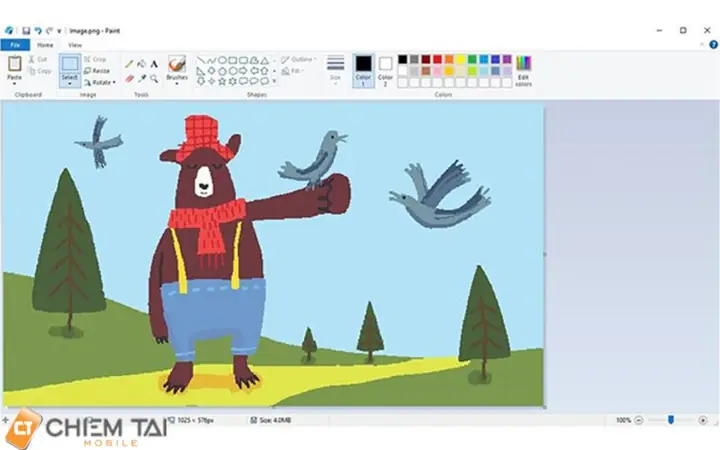Viewport: 720px width, 450px height.
Task: Select the Color picker eyedropper tool
Action: [142, 79]
